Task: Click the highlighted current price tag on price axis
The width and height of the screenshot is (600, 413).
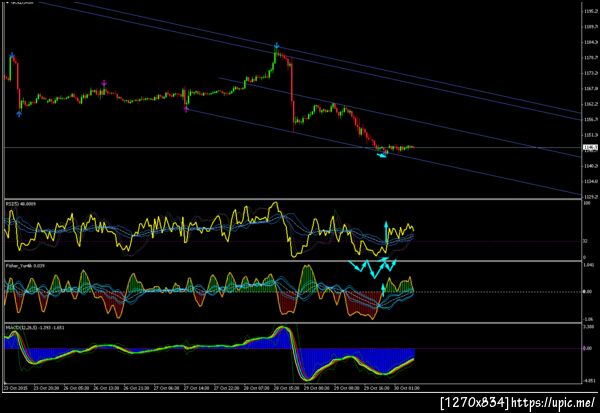Action: pos(590,147)
